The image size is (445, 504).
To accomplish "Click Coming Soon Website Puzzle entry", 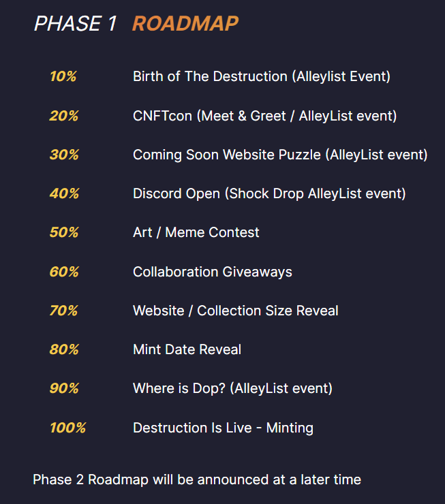I will click(280, 155).
